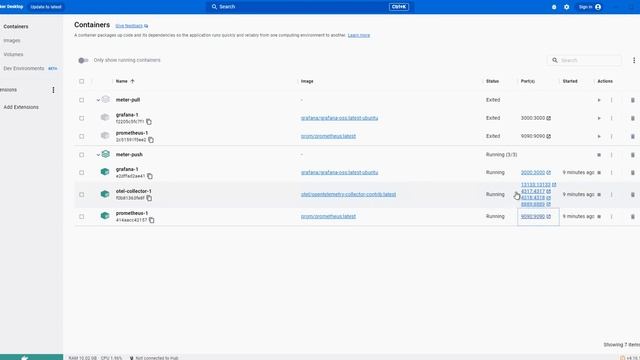The width and height of the screenshot is (640, 360).
Task: Copy the exited prometheus-1 container ID
Action: [x=151, y=140]
